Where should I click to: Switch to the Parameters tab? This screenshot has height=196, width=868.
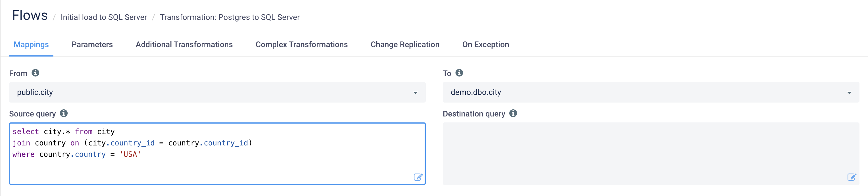point(92,44)
